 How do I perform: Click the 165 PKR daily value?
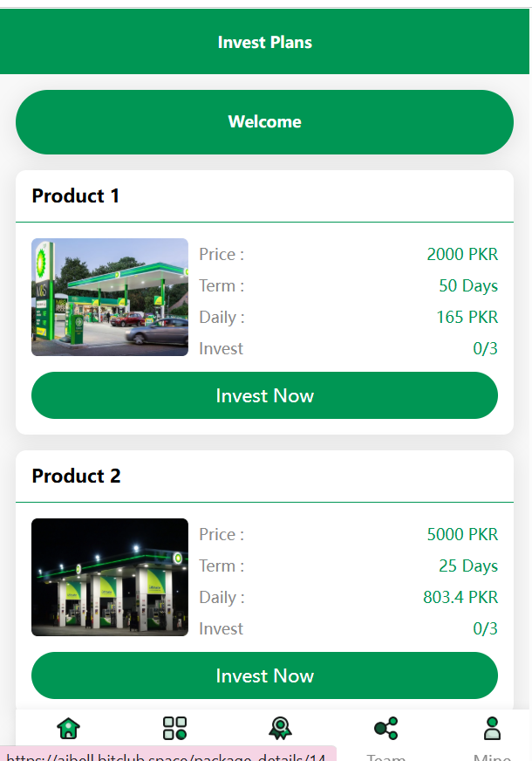point(467,317)
